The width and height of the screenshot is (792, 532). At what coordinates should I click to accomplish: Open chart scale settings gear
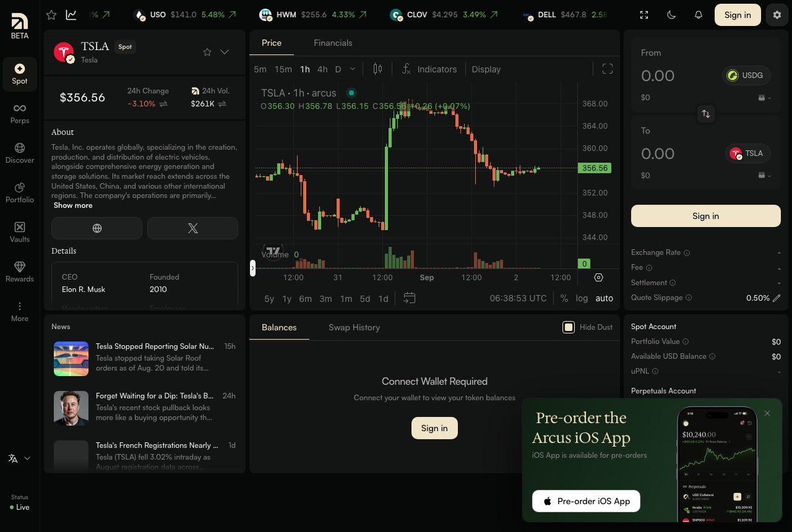[598, 278]
